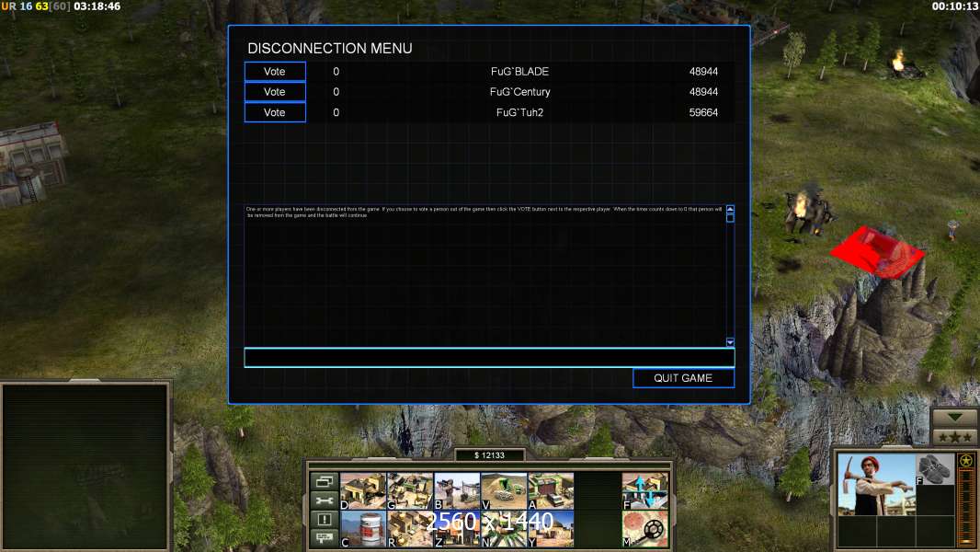Open options via wrench icon
The width and height of the screenshot is (980, 552).
(324, 500)
